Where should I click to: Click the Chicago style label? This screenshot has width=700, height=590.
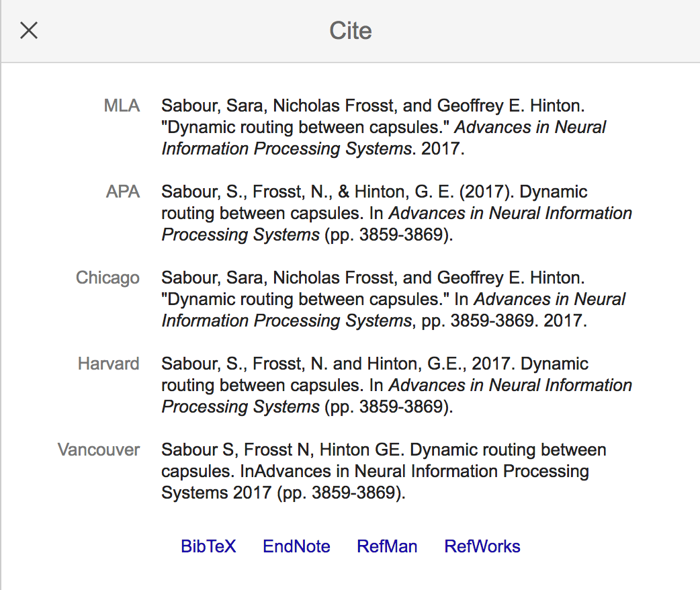click(107, 278)
